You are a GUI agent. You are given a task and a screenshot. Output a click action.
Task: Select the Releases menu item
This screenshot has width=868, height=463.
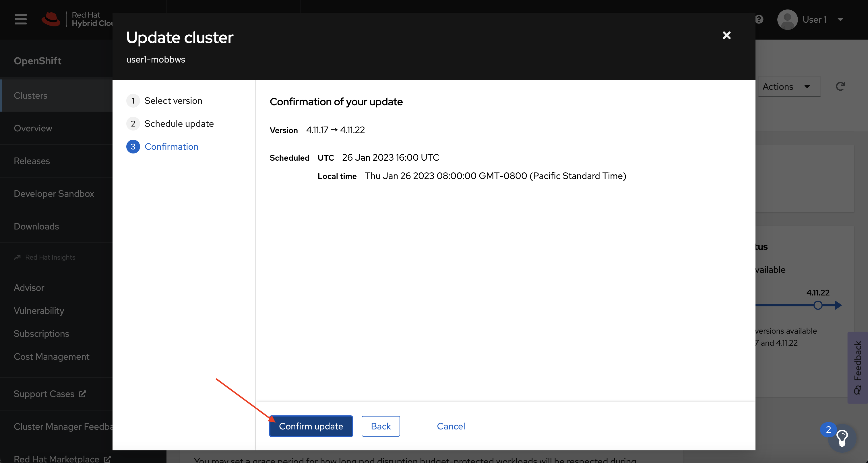(32, 161)
